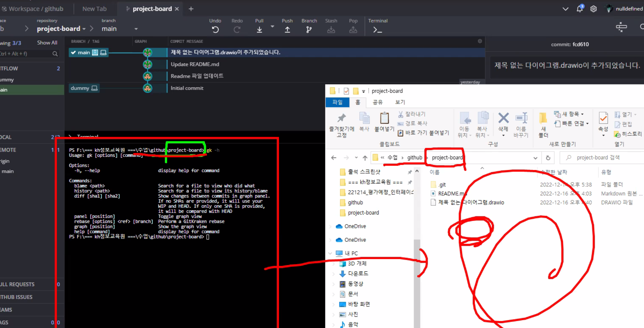Click the properties checkmark in Explorer's title bar
The image size is (644, 328).
[346, 91]
